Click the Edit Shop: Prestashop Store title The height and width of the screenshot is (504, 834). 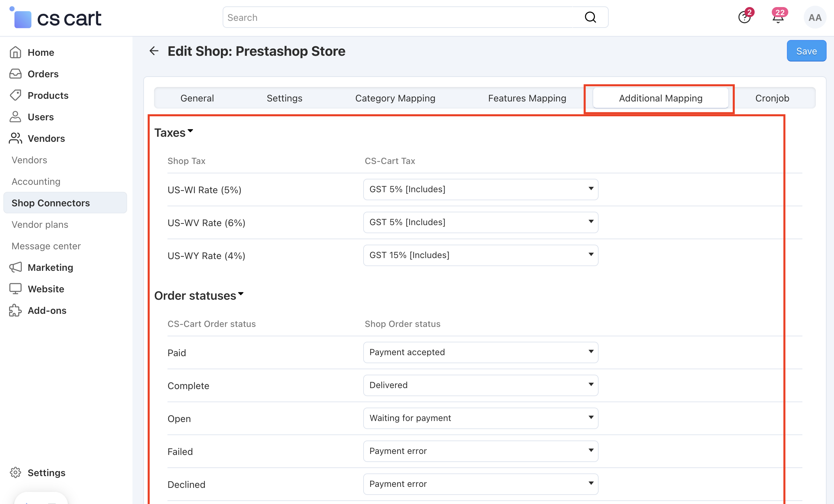(256, 51)
